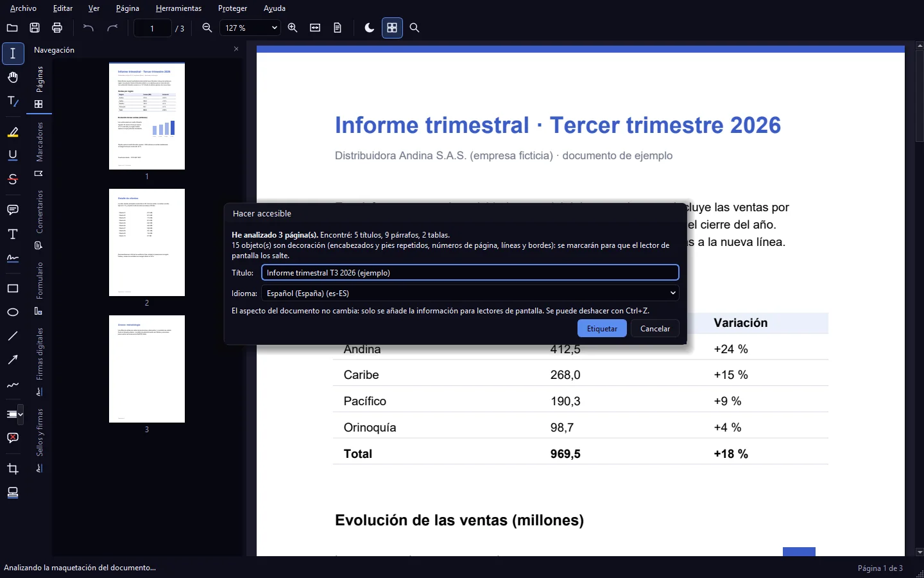This screenshot has width=924, height=578.
Task: Expand the stamp tool dropdown arrow
Action: coord(21,414)
